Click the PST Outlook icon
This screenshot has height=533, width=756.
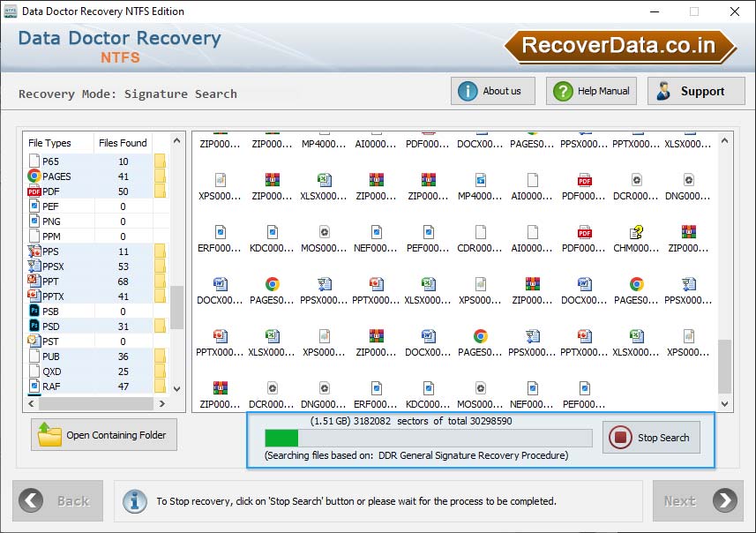point(34,341)
